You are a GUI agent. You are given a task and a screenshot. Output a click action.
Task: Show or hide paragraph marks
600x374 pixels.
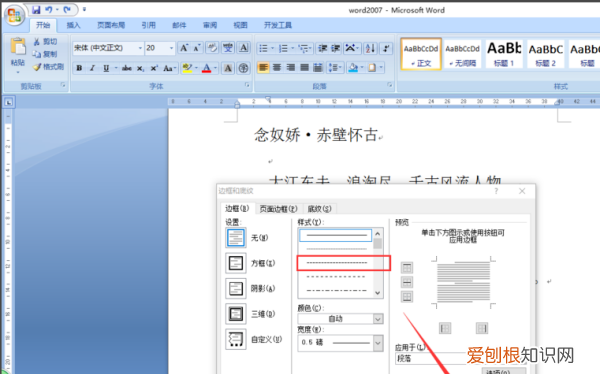(386, 48)
